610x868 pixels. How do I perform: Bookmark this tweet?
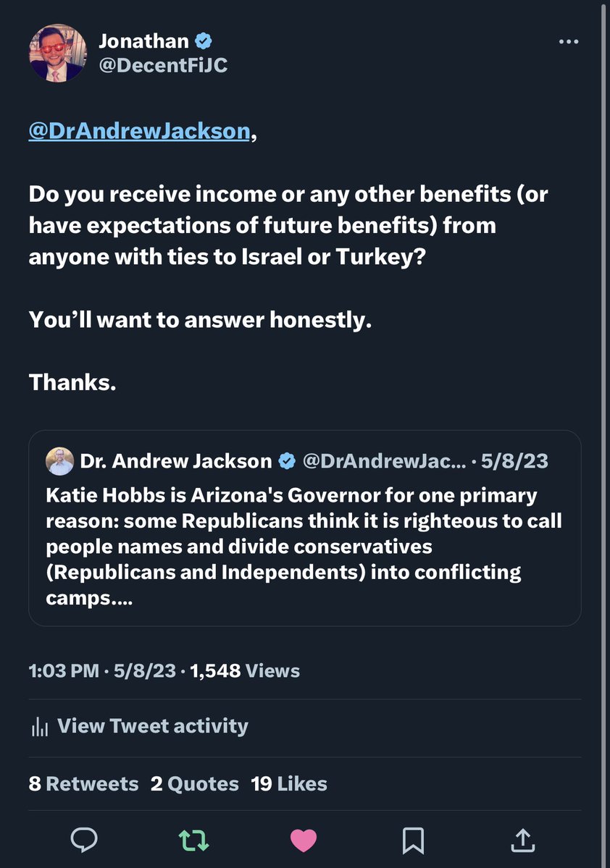pyautogui.click(x=413, y=840)
